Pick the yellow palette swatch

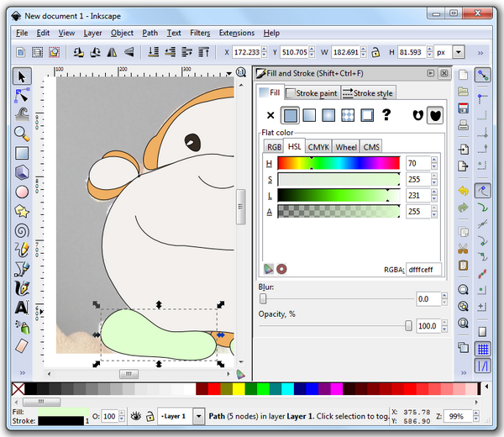(x=239, y=389)
